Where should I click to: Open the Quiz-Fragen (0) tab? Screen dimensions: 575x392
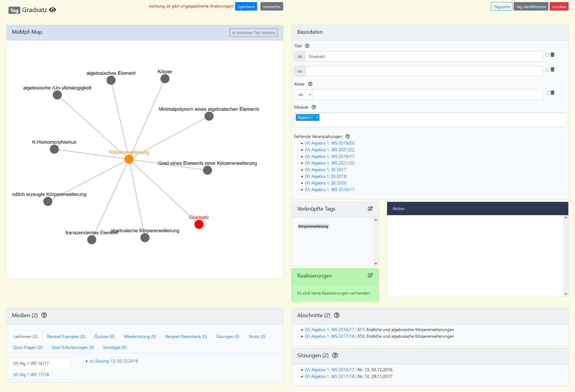(x=28, y=347)
